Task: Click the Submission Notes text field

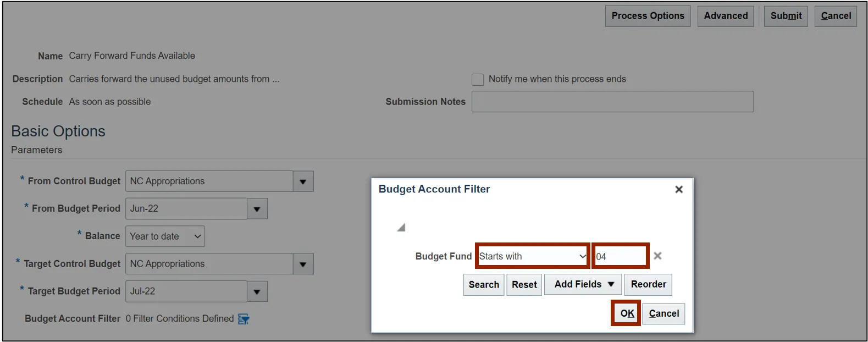Action: 612,102
